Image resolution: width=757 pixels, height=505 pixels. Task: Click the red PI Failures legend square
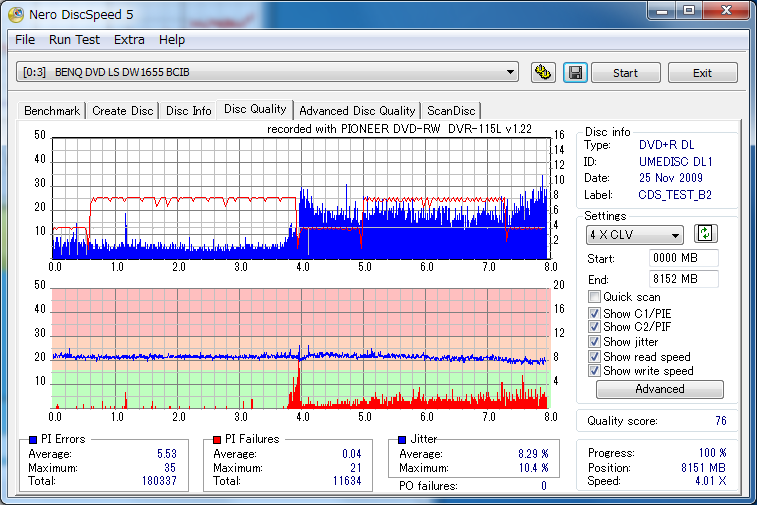[216, 439]
